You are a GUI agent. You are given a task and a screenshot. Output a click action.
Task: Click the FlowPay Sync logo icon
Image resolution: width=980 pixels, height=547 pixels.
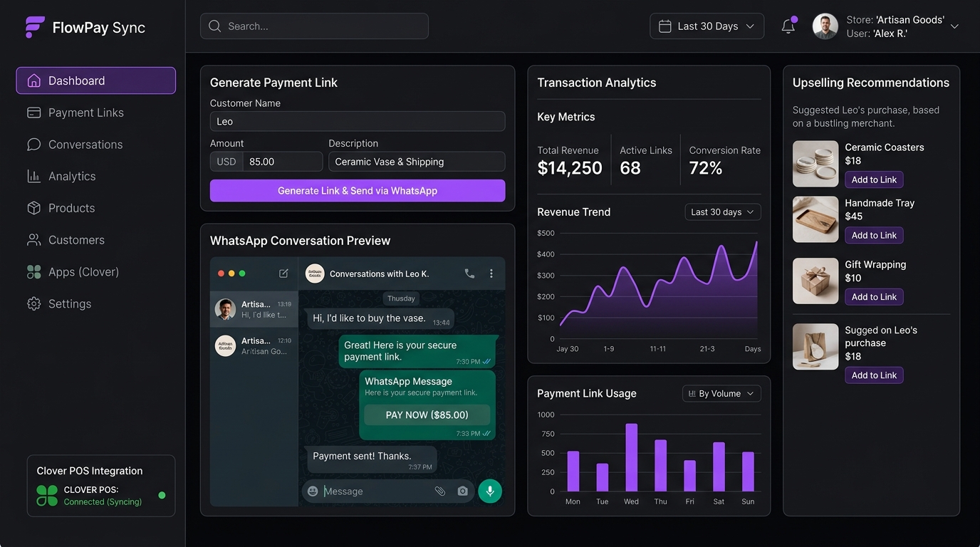[x=35, y=27]
